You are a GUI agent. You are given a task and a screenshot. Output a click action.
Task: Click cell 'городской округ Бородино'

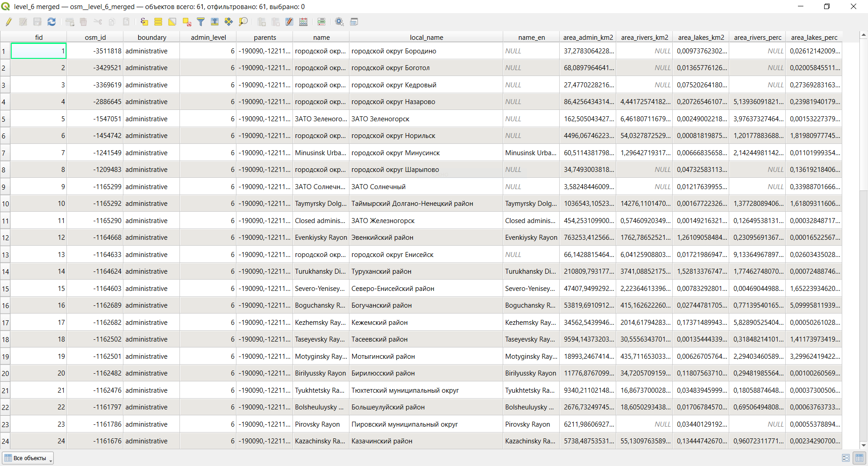point(426,51)
